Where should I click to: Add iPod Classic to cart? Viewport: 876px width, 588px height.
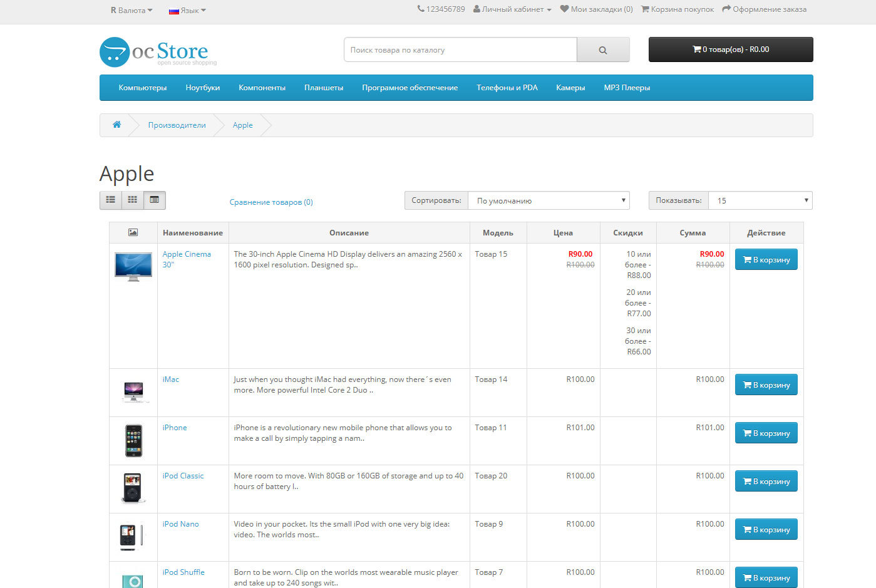coord(766,482)
